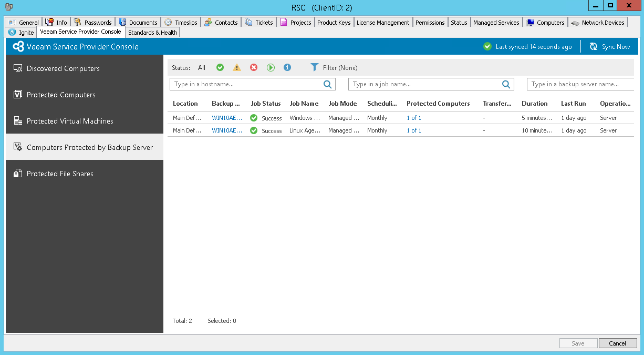Select the Protected File Shares lock icon
The height and width of the screenshot is (355, 644).
click(x=17, y=173)
